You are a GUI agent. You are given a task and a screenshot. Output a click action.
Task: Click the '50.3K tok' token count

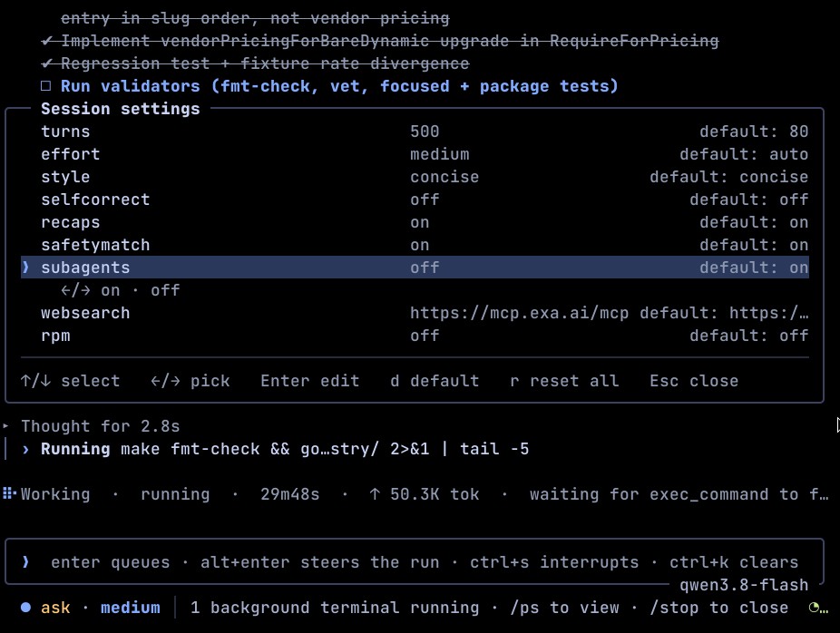435,493
